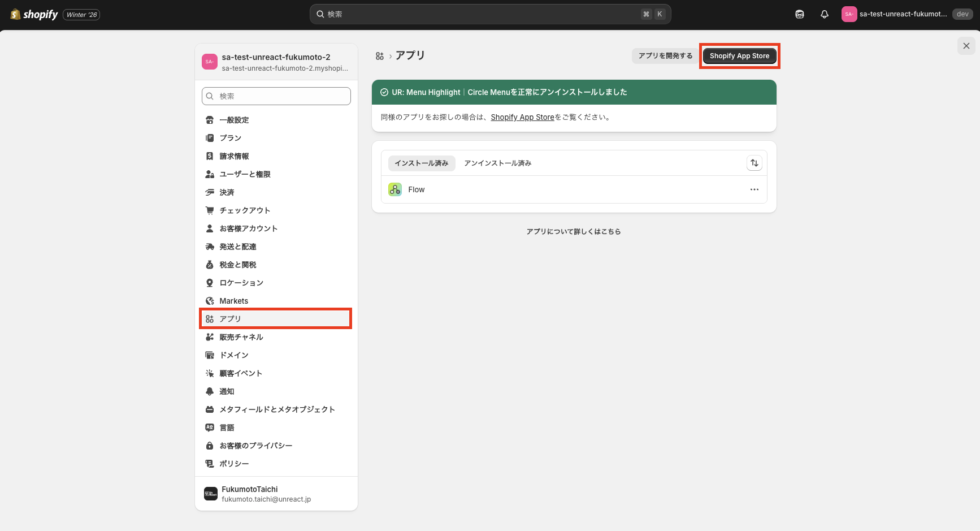Open チェックアウト via the cart icon
Image resolution: width=980 pixels, height=531 pixels.
coord(210,210)
